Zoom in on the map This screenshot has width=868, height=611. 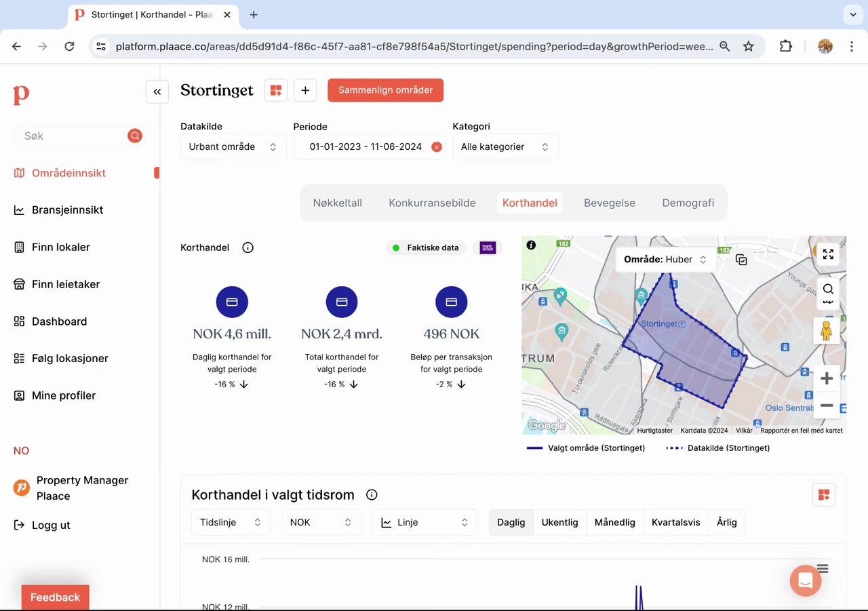(x=827, y=378)
